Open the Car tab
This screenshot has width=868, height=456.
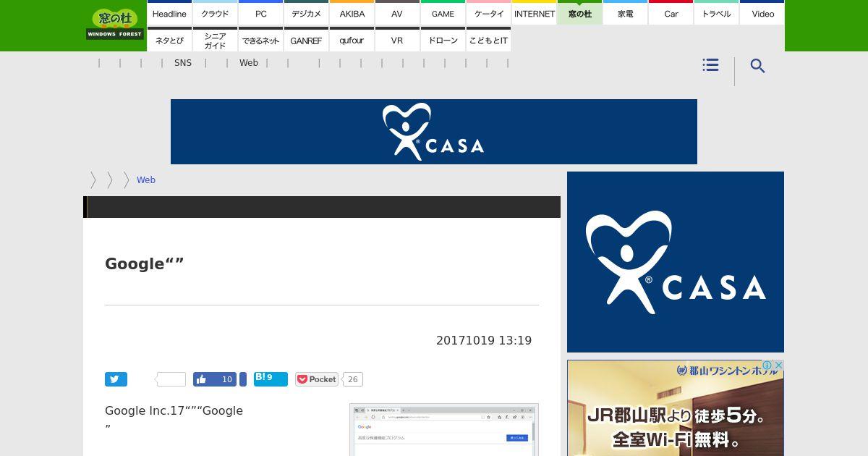pyautogui.click(x=671, y=14)
